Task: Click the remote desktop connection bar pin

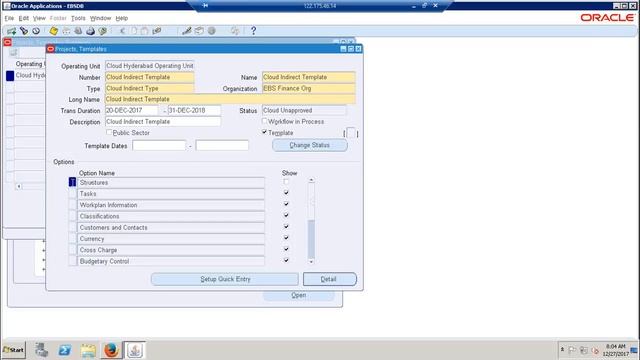Action: point(205,5)
